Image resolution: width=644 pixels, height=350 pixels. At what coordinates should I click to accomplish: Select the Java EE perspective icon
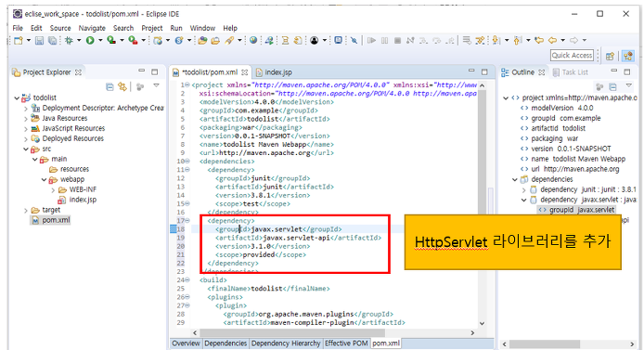coord(628,56)
